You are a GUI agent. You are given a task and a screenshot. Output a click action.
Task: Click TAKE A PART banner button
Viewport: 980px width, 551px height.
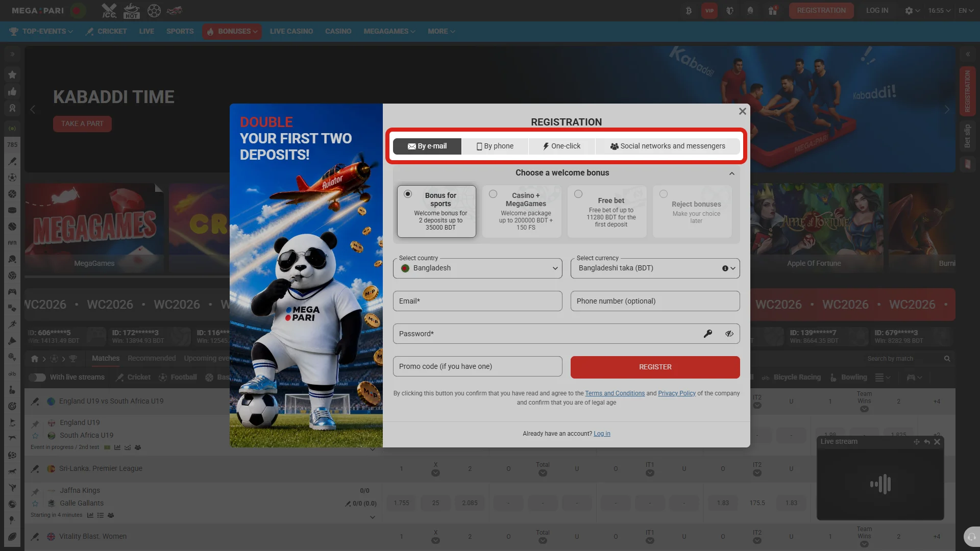click(82, 124)
